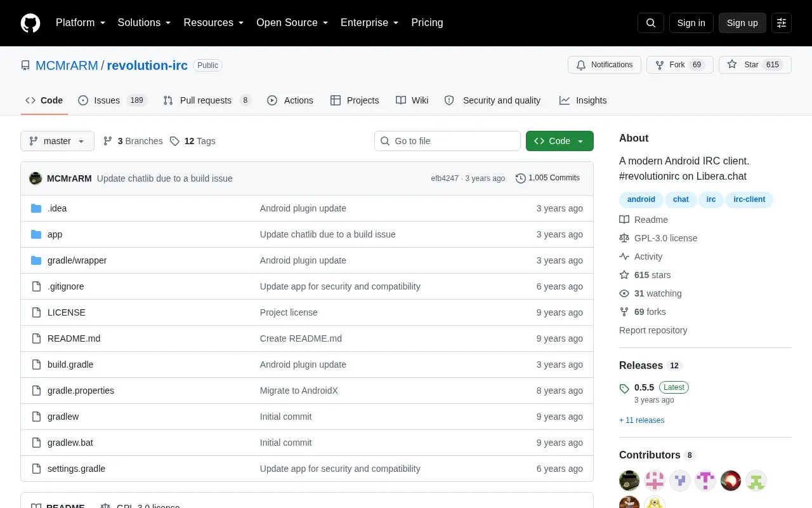Screen dimensions: 812x508
Task: Click the GitHub logo icon
Action: (x=30, y=23)
